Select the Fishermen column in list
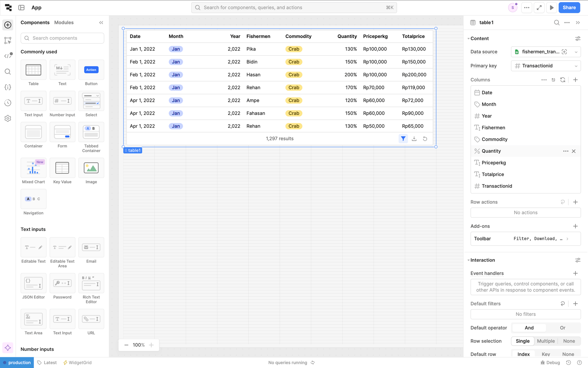 point(526,128)
